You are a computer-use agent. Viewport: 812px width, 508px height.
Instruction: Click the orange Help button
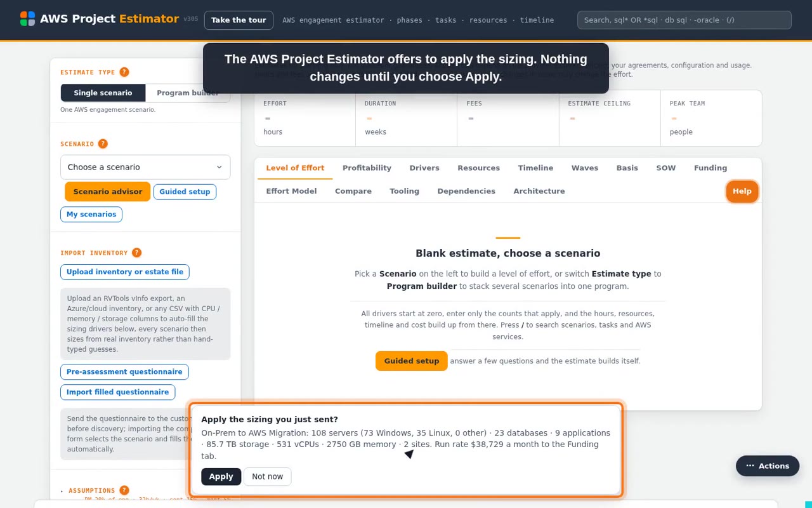click(742, 191)
